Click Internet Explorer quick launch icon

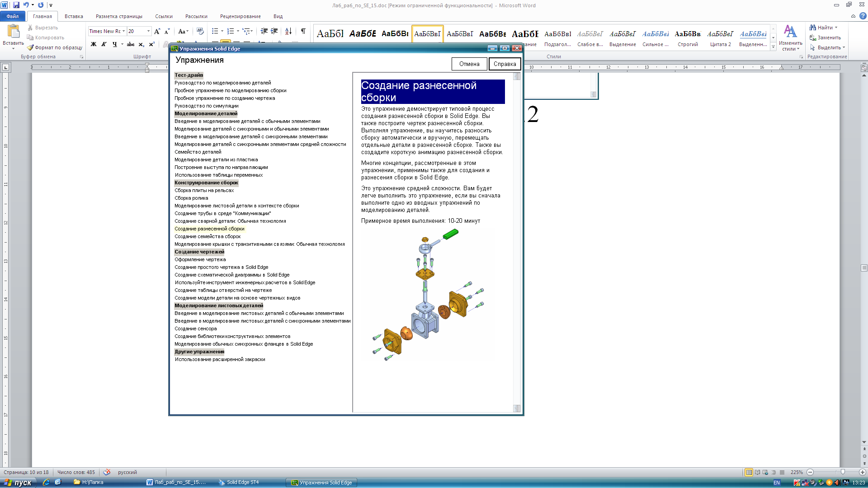pyautogui.click(x=46, y=483)
